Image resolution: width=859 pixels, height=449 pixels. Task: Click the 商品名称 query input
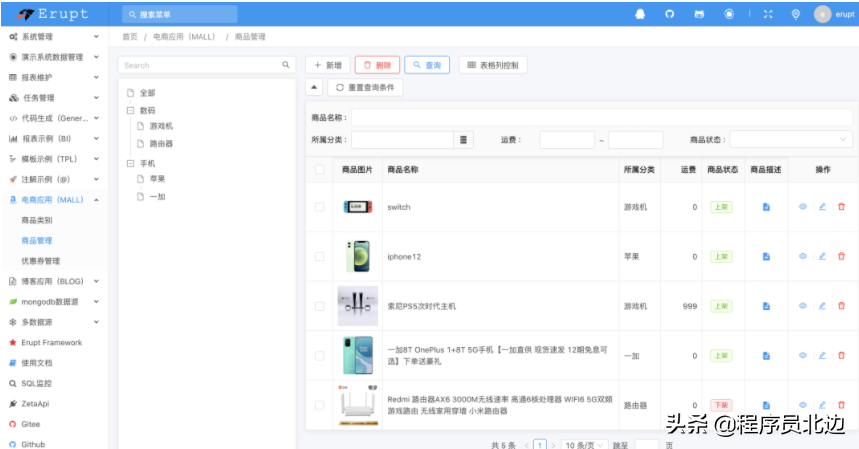[x=602, y=117]
